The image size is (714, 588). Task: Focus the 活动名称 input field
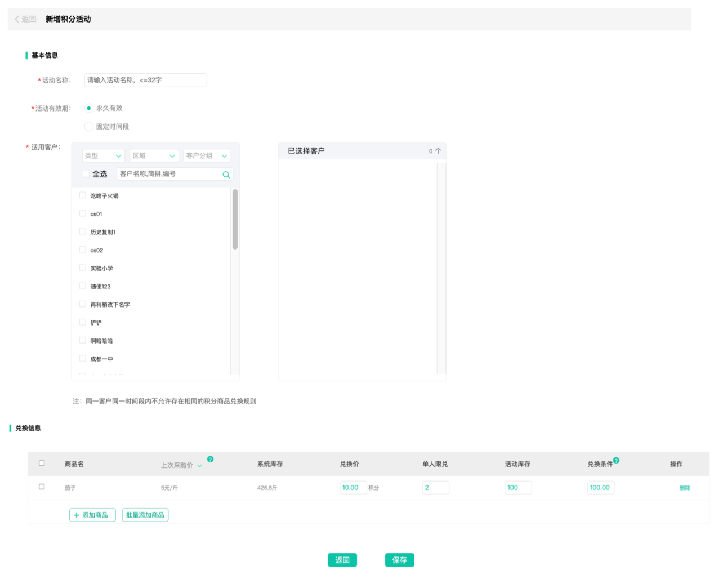point(145,80)
